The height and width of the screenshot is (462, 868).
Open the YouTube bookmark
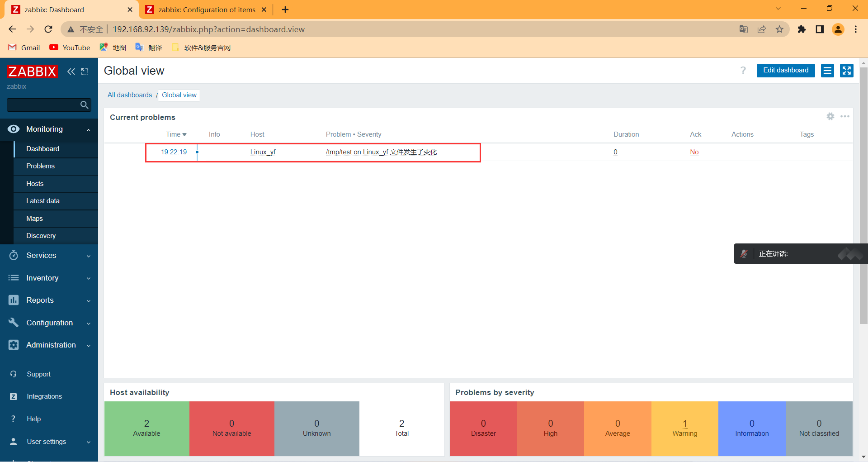pyautogui.click(x=70, y=48)
